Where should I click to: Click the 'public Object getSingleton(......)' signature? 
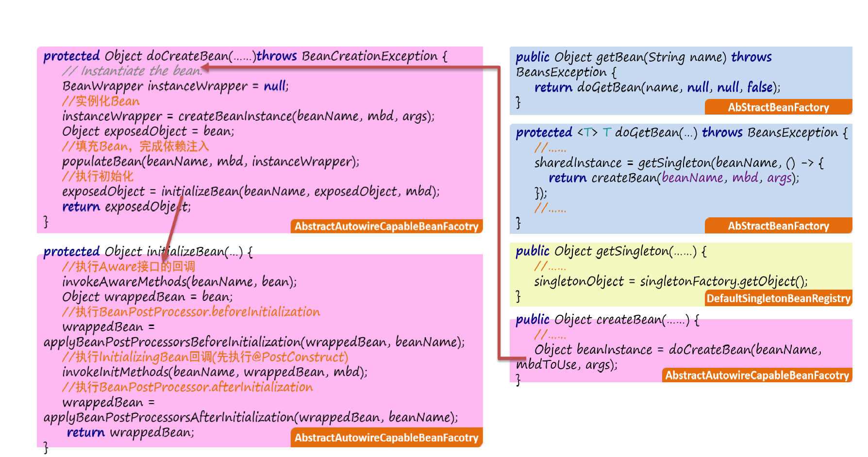[611, 251]
